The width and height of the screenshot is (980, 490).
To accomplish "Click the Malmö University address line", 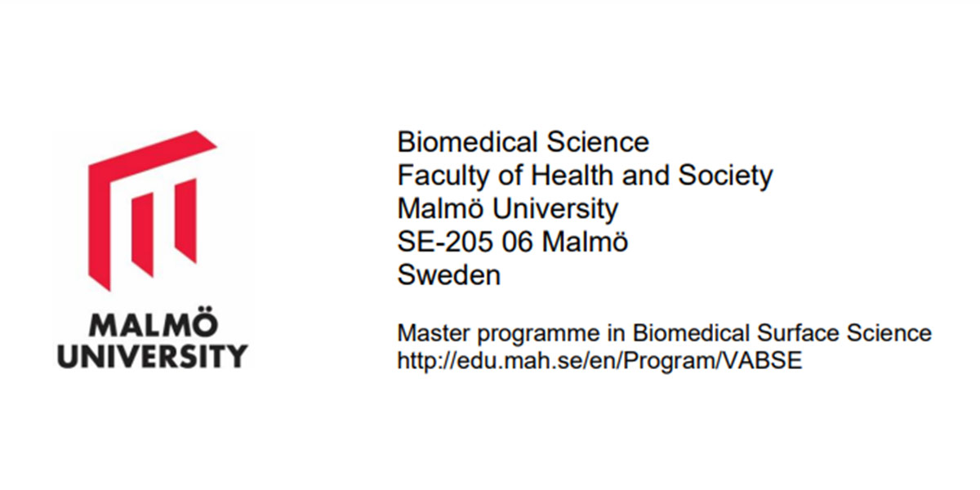I will click(508, 209).
